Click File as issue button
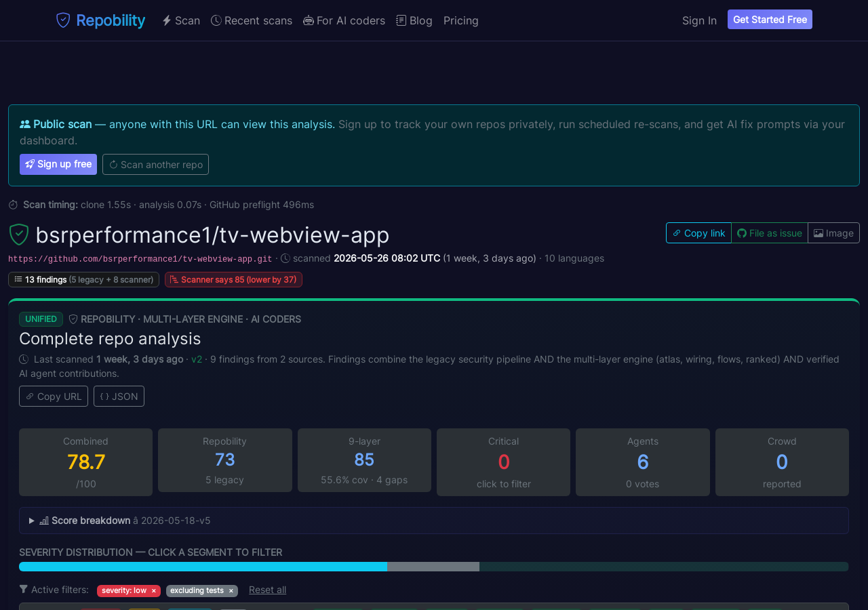The image size is (868, 610). pyautogui.click(x=770, y=232)
